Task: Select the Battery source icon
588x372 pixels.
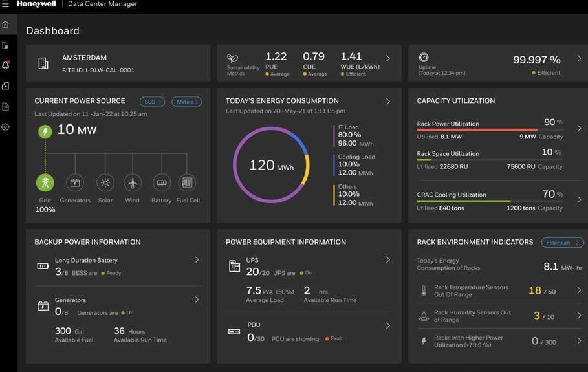Action: click(162, 182)
